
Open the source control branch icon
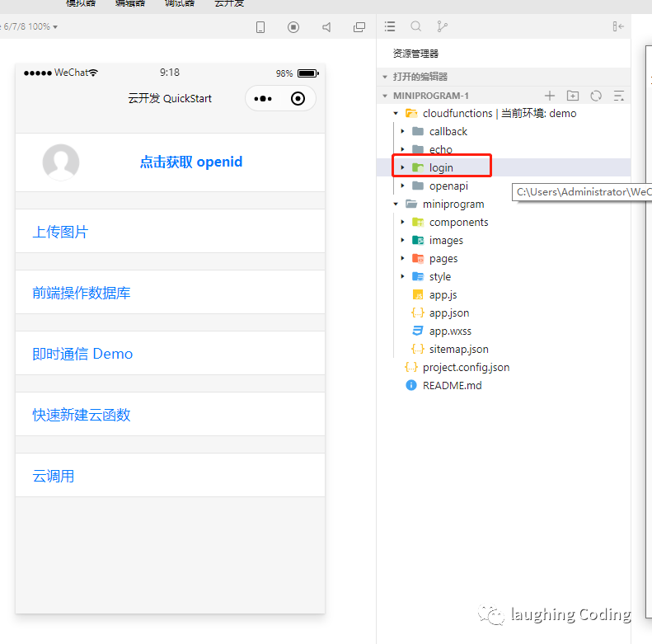tap(442, 26)
